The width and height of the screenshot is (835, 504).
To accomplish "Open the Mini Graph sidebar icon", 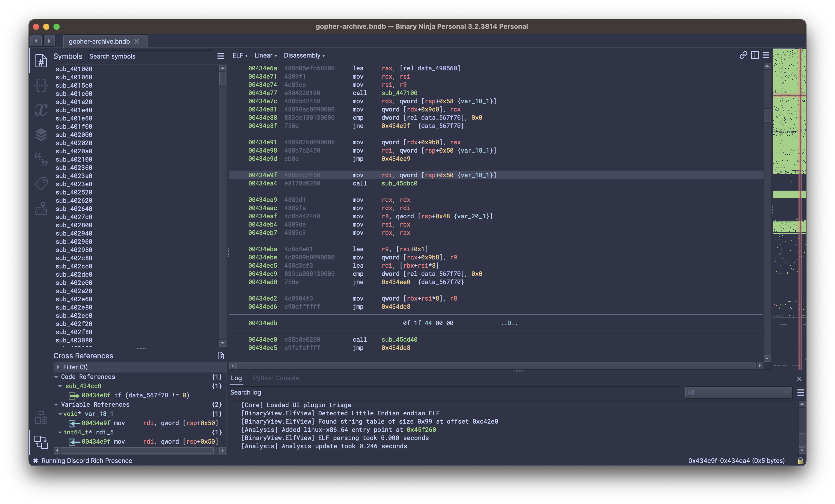I will (41, 418).
